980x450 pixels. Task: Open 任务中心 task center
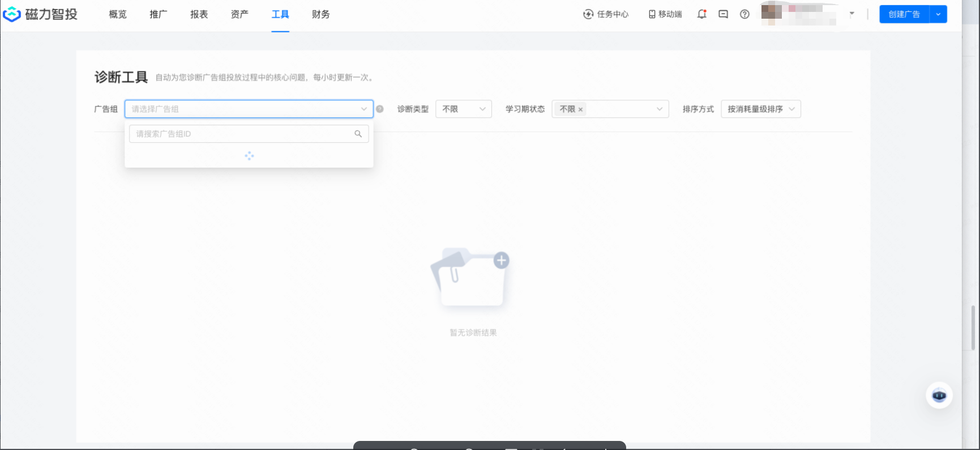(606, 14)
